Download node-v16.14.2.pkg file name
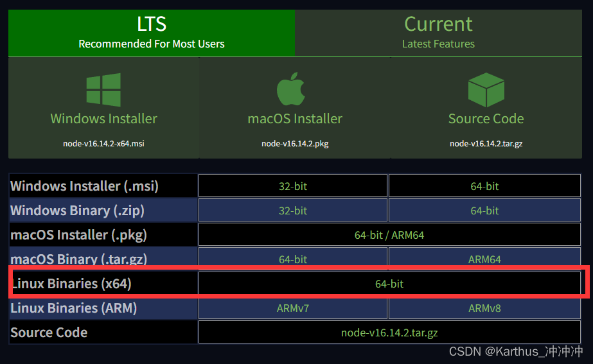The height and width of the screenshot is (364, 593). point(295,144)
